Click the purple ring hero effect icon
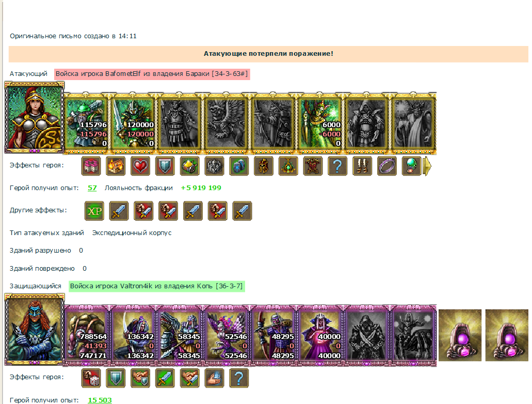 (387, 166)
